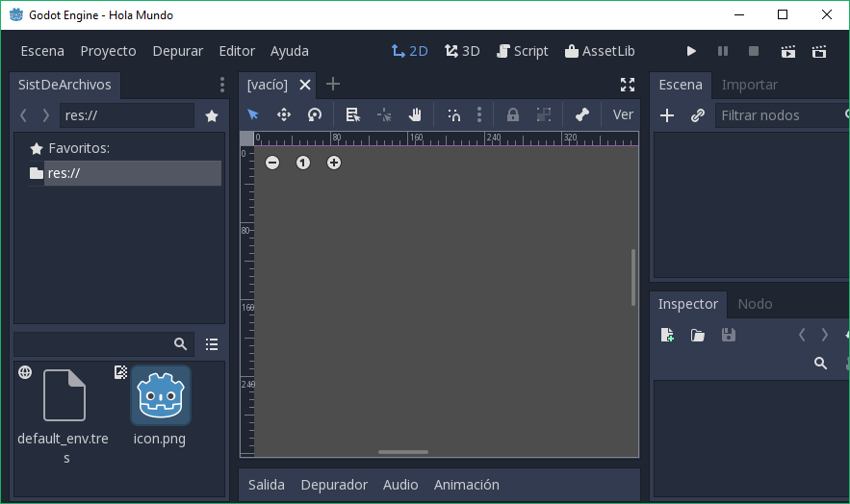Select the Pan Mode hand tool
This screenshot has height=504, width=850.
pos(415,114)
